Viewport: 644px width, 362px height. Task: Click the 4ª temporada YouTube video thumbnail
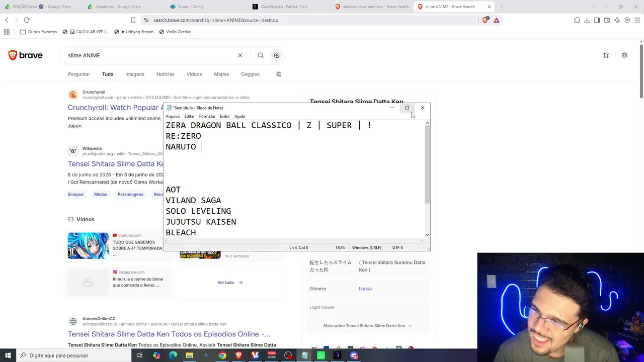(x=88, y=245)
